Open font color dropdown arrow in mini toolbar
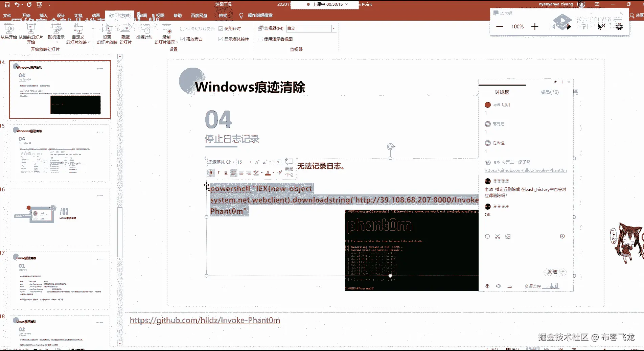 [x=273, y=173]
